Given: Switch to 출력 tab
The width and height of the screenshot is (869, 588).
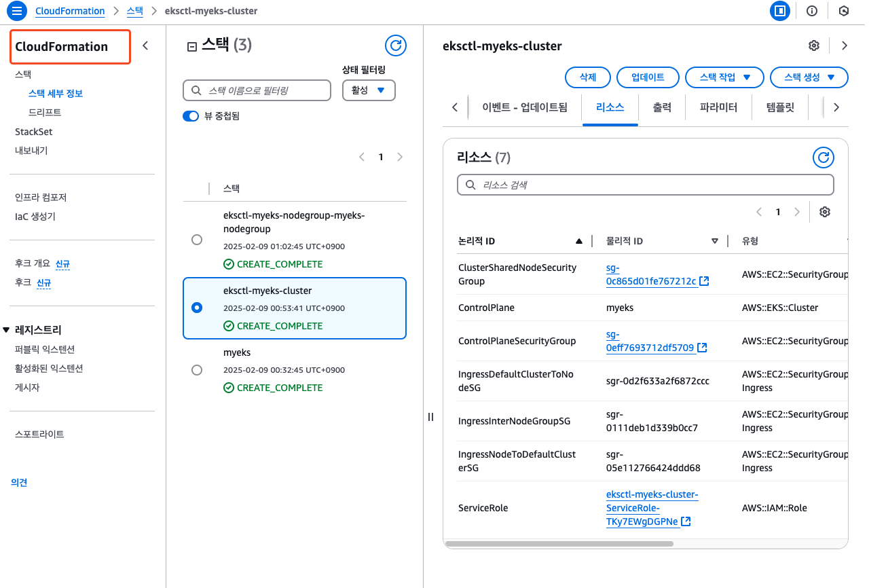Looking at the screenshot, I should point(662,107).
